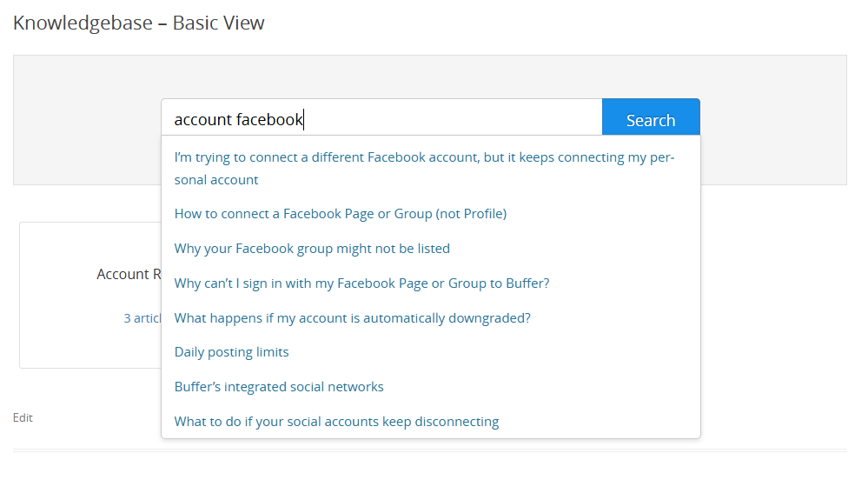Screen dimensions: 868x480
Task: Click the white Account category card box
Action: point(90,295)
